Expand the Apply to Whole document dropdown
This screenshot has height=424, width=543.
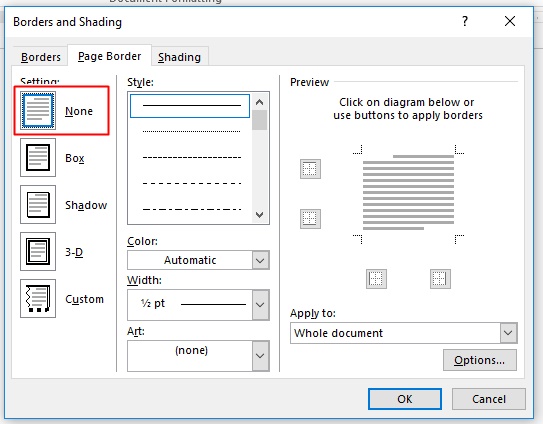(404, 333)
